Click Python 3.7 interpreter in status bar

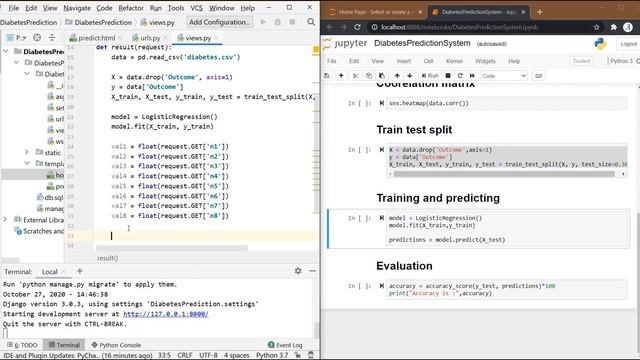[x=272, y=356]
